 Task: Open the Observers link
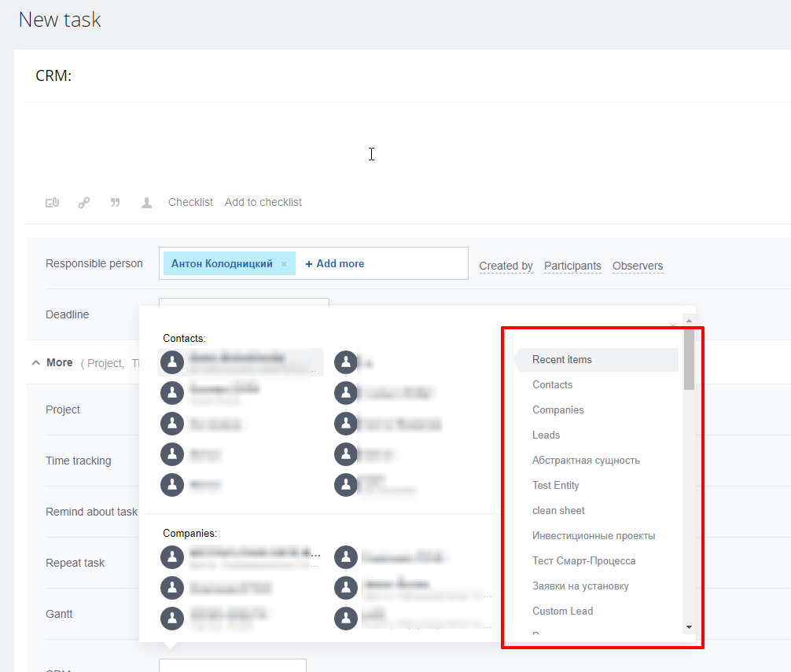click(638, 266)
